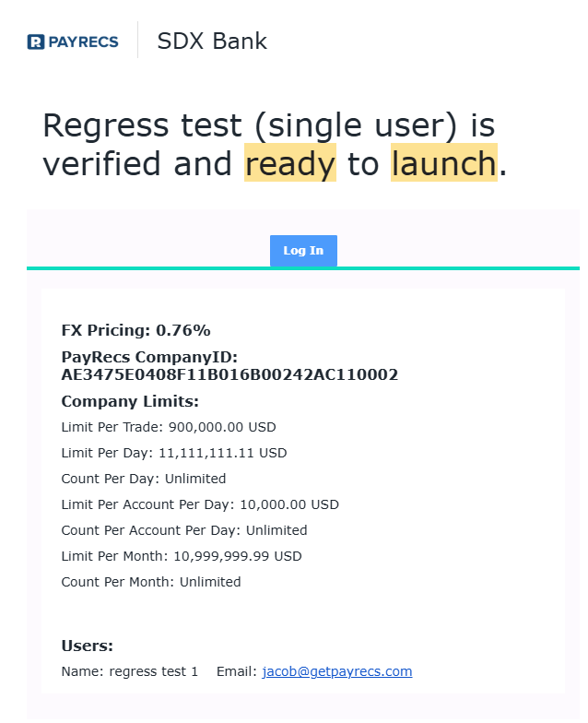The image size is (588, 723).
Task: Click the Company Limits heading
Action: pos(130,401)
